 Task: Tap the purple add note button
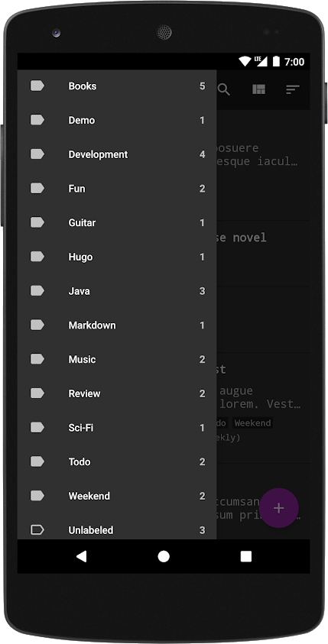tap(278, 508)
